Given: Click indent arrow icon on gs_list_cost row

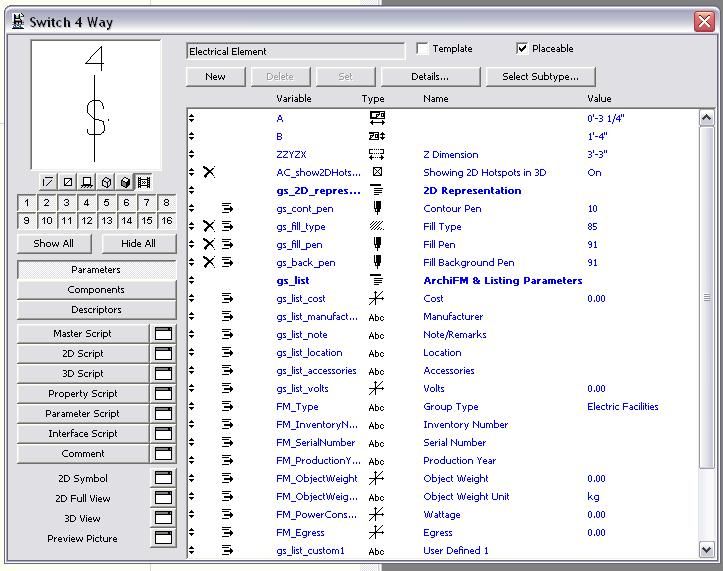Looking at the screenshot, I should pos(227,299).
